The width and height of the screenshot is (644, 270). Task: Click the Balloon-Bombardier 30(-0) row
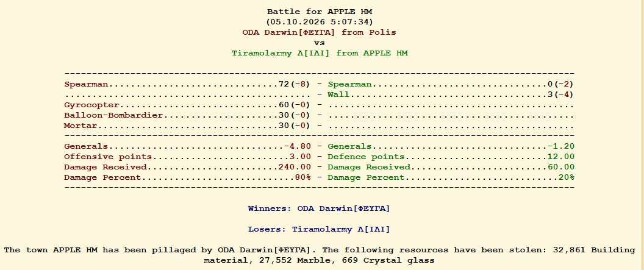(187, 115)
